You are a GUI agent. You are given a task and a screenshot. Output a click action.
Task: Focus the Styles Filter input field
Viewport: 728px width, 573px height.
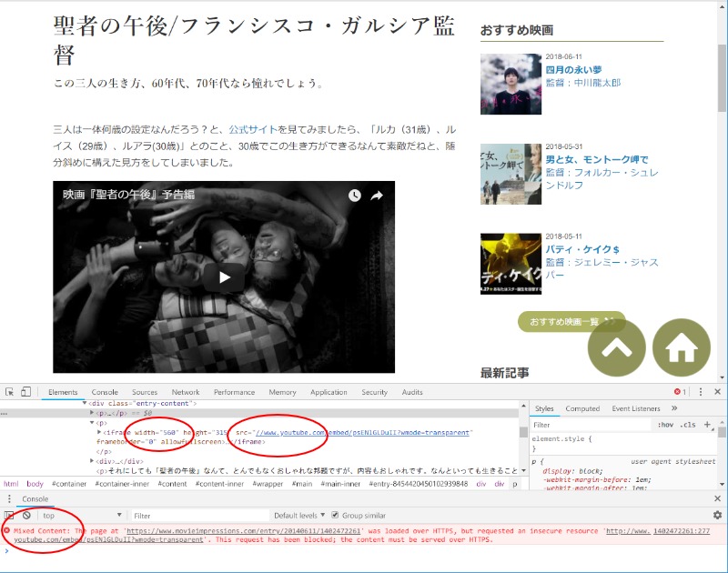pyautogui.click(x=591, y=425)
